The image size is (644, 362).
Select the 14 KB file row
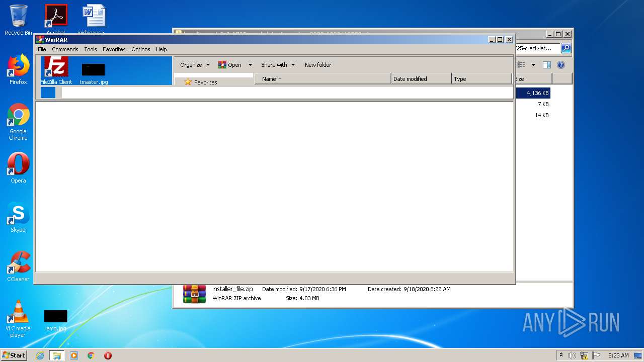pos(532,115)
